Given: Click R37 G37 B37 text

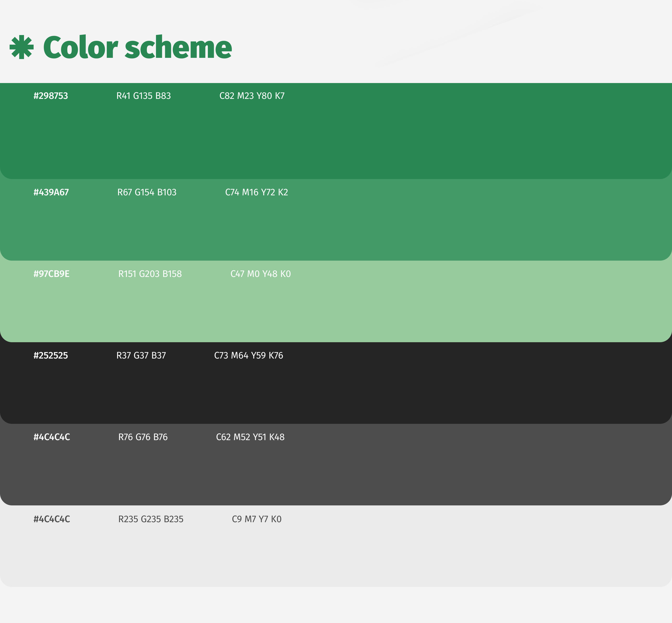Looking at the screenshot, I should (141, 356).
